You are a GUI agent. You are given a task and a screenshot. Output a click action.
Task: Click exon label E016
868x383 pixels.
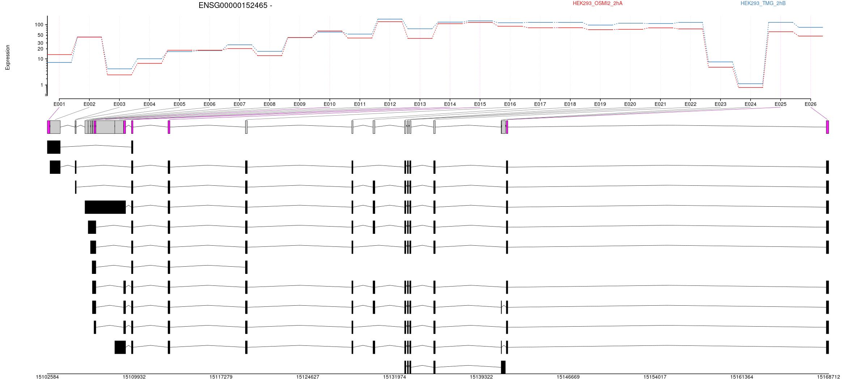click(510, 104)
